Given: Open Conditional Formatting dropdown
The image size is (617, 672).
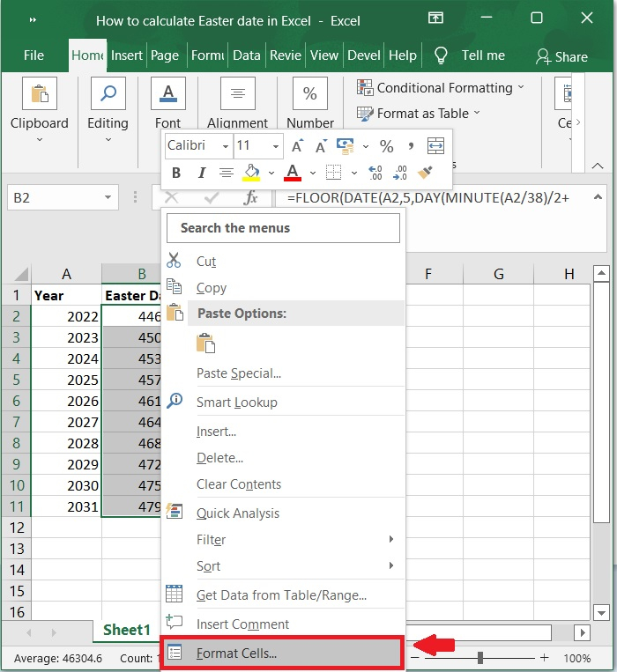Looking at the screenshot, I should [x=441, y=88].
